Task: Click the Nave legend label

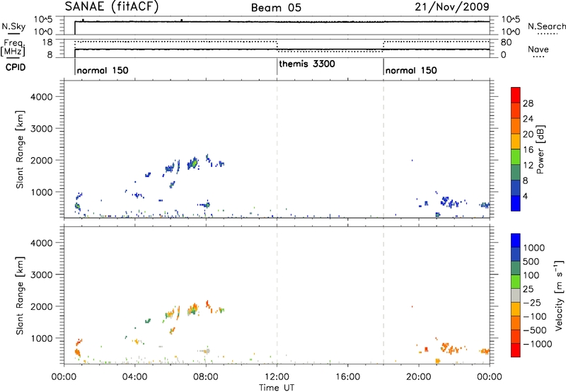Action: click(x=538, y=49)
